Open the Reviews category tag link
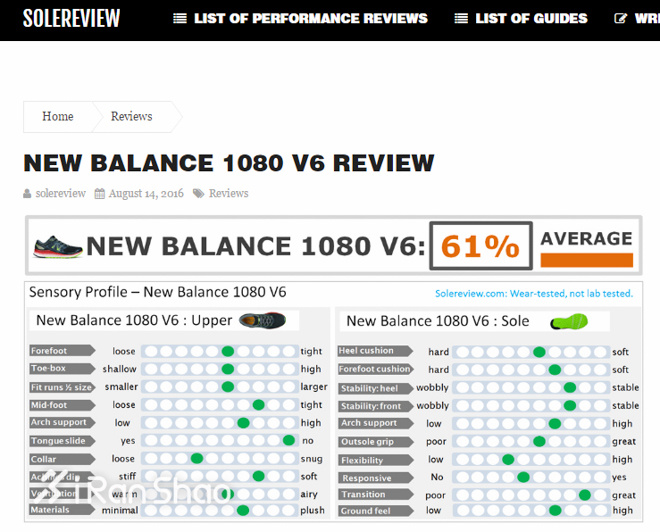The width and height of the screenshot is (660, 532). 228,194
